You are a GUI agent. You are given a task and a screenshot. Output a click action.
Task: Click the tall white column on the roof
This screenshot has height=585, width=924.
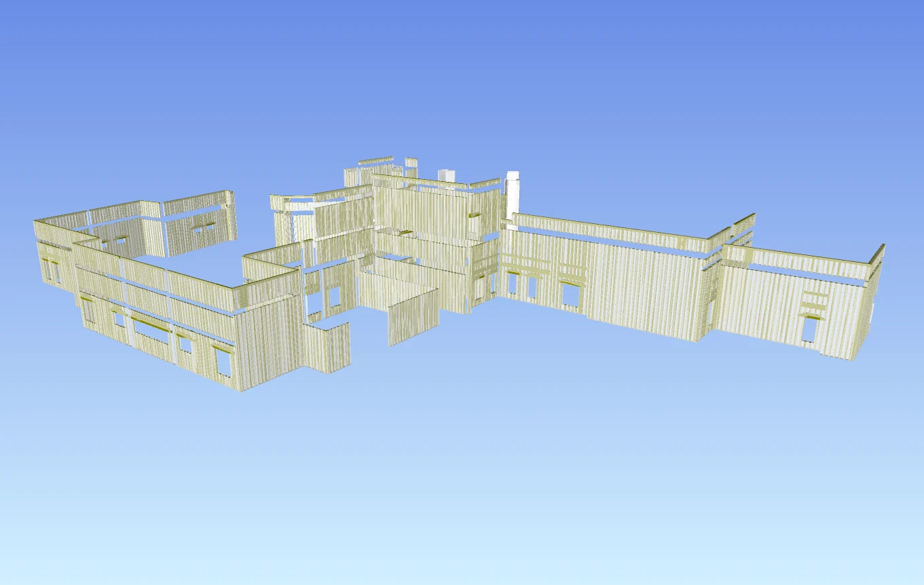513,191
